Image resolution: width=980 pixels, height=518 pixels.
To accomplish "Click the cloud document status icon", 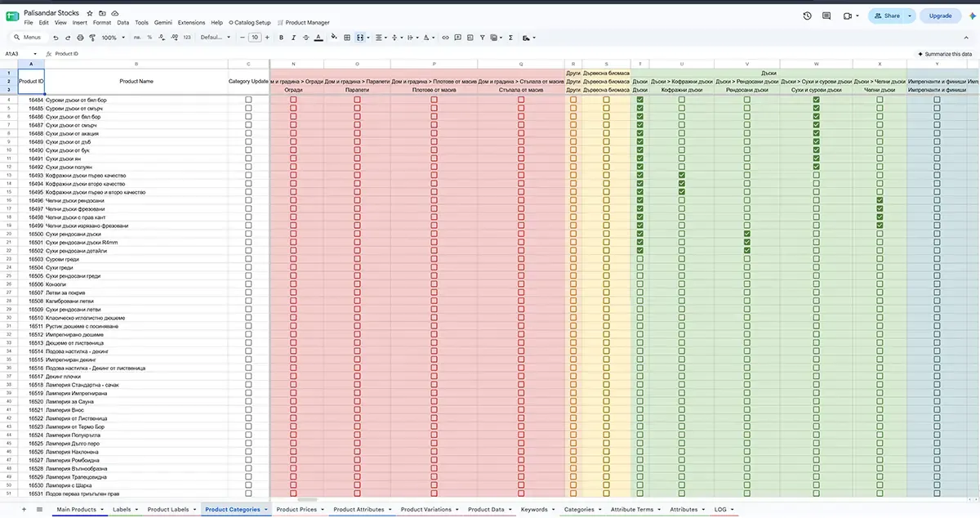I will pyautogui.click(x=115, y=14).
